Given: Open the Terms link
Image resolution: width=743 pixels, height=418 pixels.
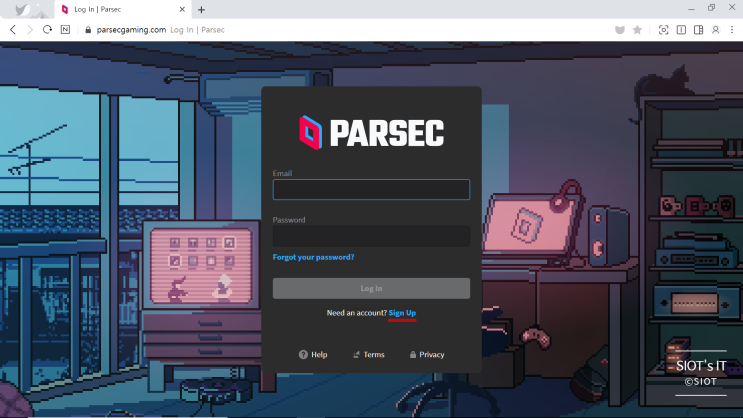Looking at the screenshot, I should (x=369, y=354).
